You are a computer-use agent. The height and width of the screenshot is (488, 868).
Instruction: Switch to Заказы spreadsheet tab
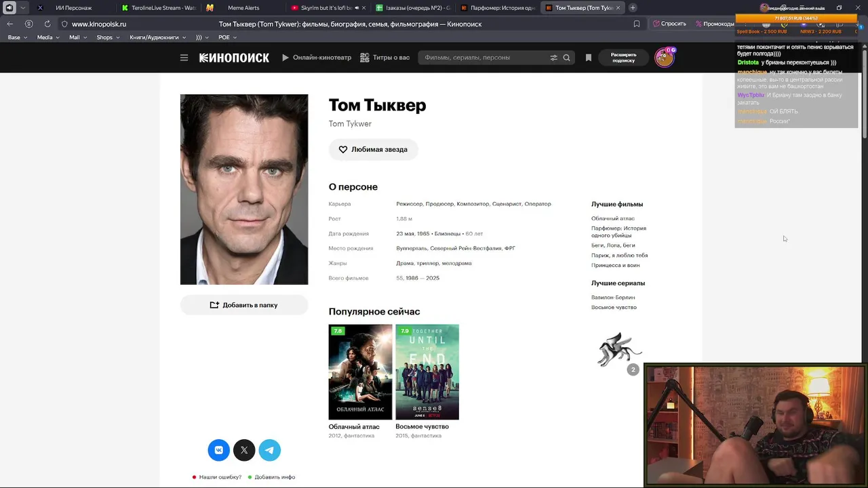click(x=412, y=8)
